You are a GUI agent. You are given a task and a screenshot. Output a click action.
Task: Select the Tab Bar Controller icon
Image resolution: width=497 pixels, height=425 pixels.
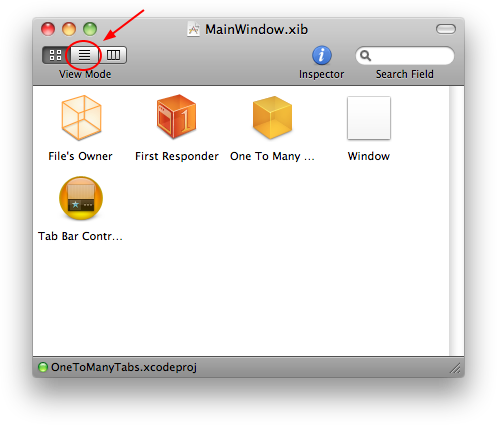(81, 198)
